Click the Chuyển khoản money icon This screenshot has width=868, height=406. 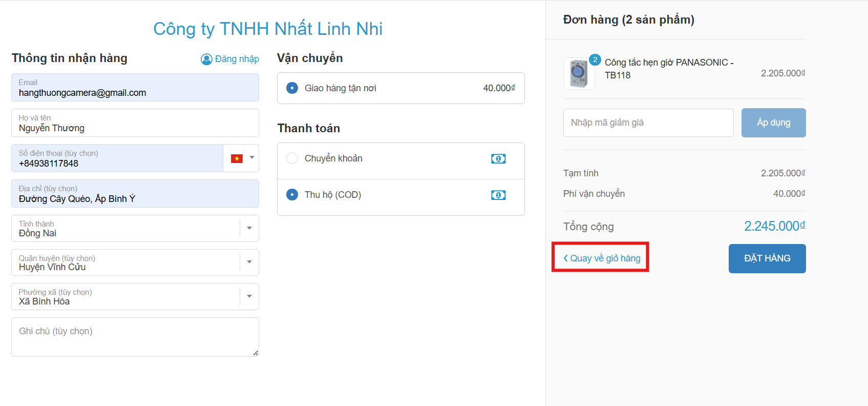498,159
